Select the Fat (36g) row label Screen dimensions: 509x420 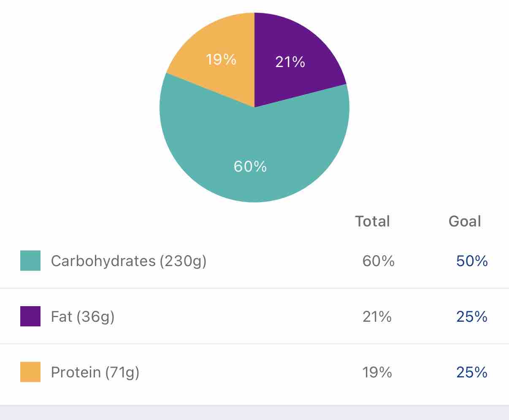83,317
